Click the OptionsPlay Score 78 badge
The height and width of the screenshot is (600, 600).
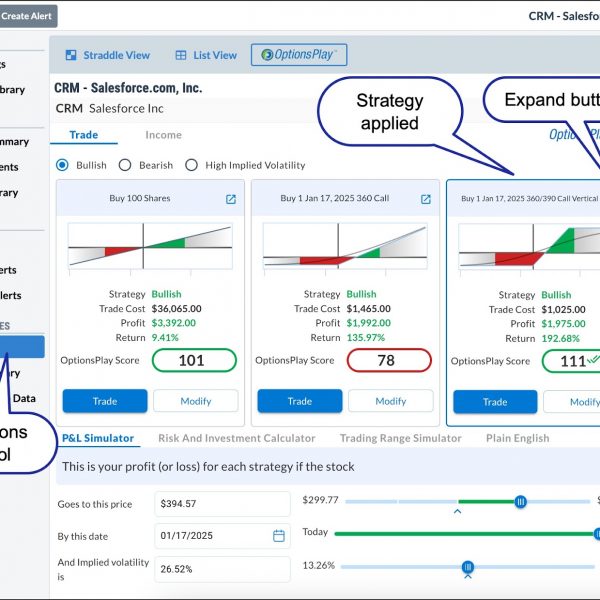click(389, 360)
